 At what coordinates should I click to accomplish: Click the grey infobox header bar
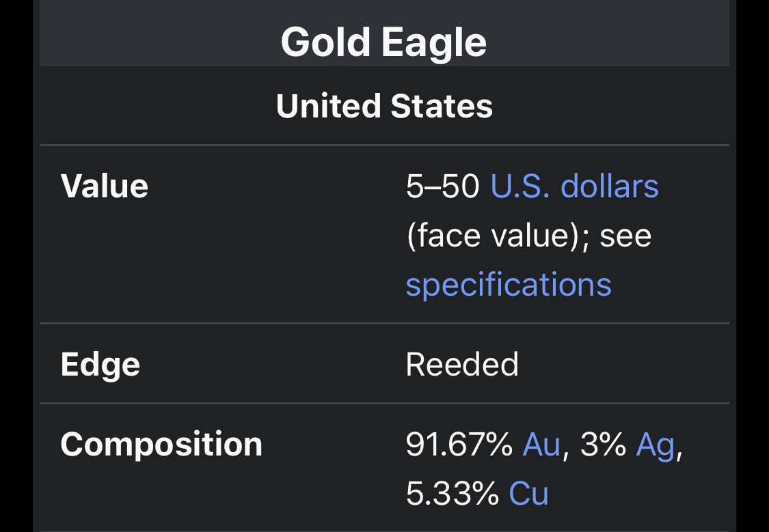[384, 33]
